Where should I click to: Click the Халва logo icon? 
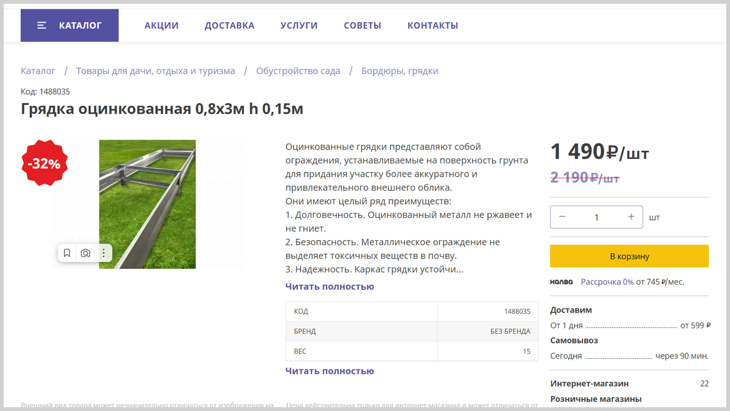coord(561,282)
